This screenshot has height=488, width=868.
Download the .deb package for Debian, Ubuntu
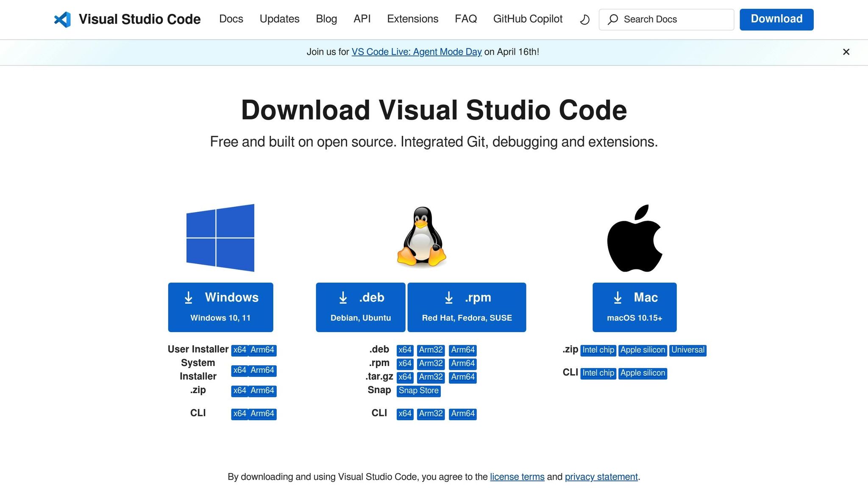coord(360,307)
